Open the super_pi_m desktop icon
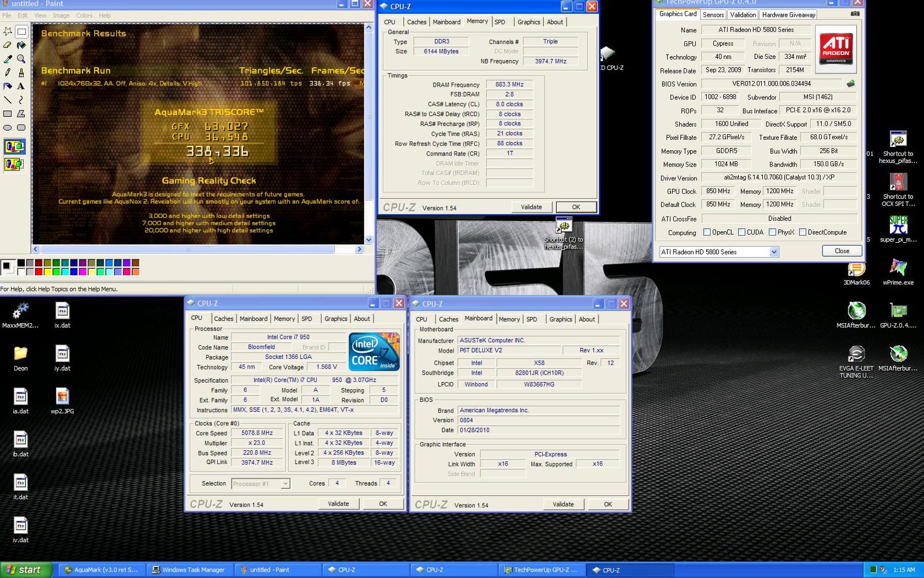 click(x=898, y=229)
